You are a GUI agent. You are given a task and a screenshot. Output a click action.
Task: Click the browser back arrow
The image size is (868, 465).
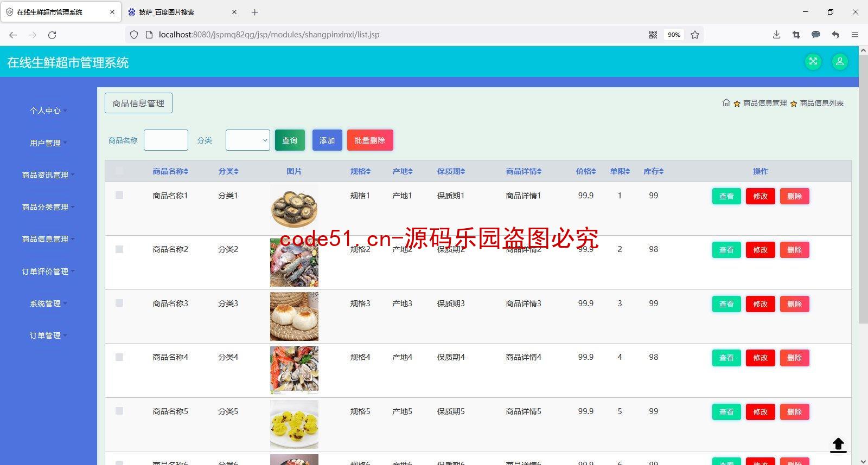tap(13, 35)
